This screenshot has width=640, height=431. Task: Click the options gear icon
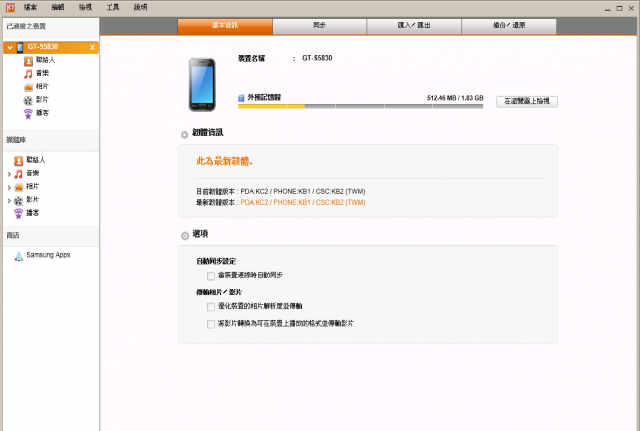pyautogui.click(x=185, y=235)
